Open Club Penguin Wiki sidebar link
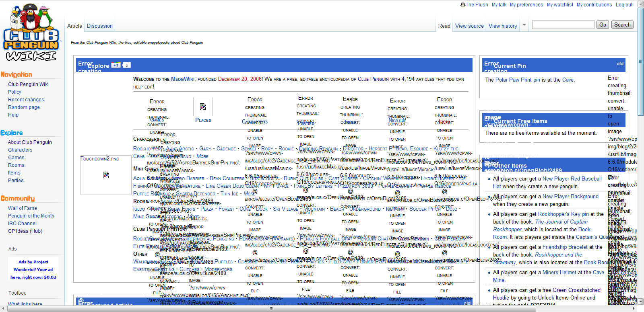The image size is (644, 312). (28, 84)
